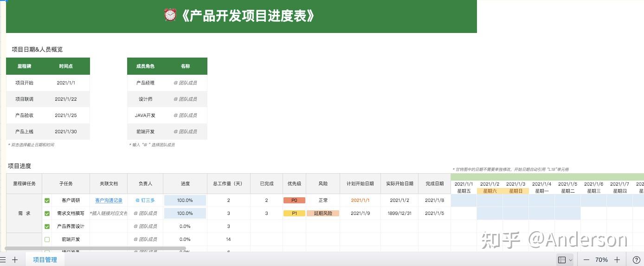Viewport: 644px width, 266px height.
Task: Select the P1 priority tag
Action: coord(294,214)
